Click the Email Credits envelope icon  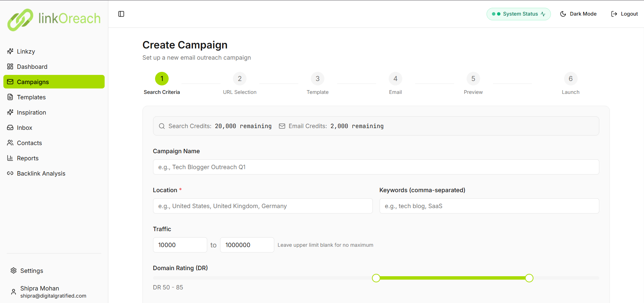(282, 126)
